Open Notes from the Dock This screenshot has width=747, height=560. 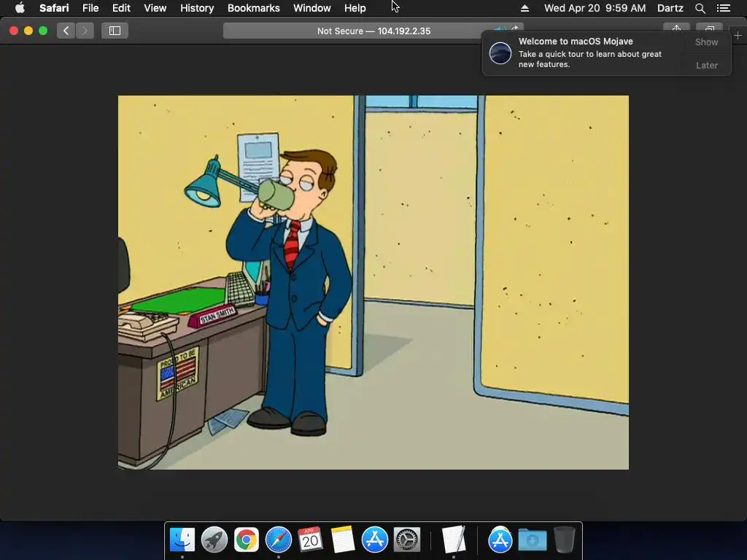[x=343, y=540]
